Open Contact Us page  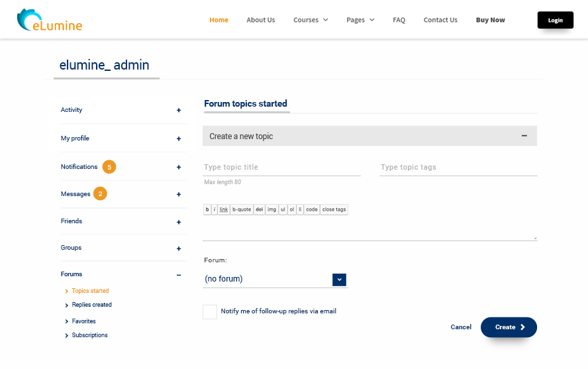[440, 20]
